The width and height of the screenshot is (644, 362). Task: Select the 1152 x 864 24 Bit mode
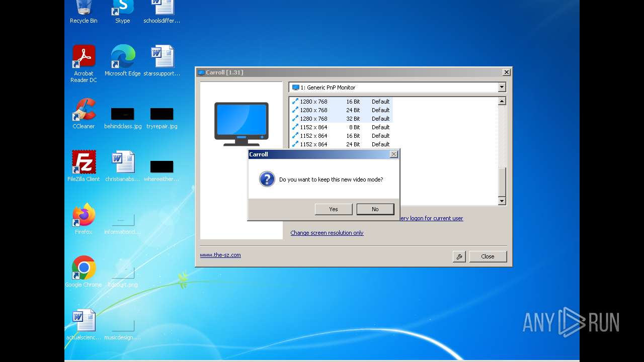(x=341, y=144)
